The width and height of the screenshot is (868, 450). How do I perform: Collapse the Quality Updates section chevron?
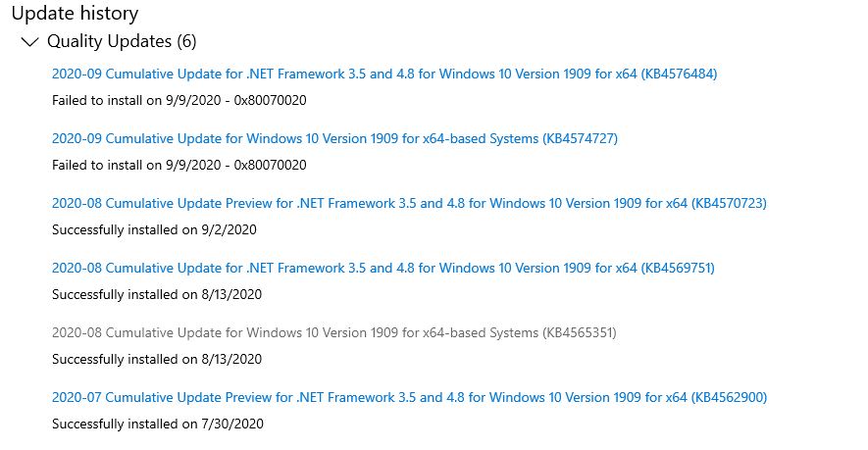(x=29, y=42)
